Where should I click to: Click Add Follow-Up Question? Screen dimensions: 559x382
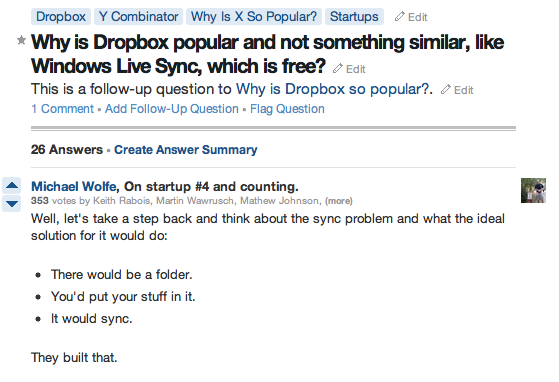[171, 109]
